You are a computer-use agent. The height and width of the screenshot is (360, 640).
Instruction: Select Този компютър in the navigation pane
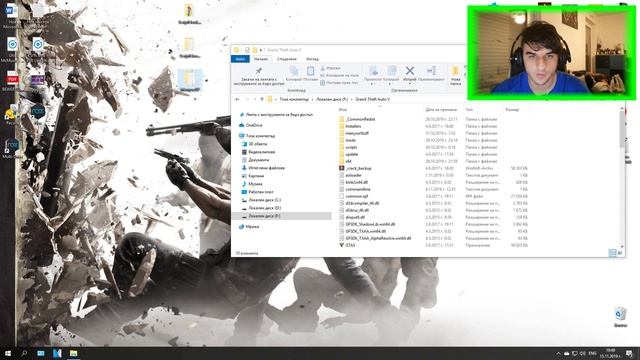click(260, 136)
